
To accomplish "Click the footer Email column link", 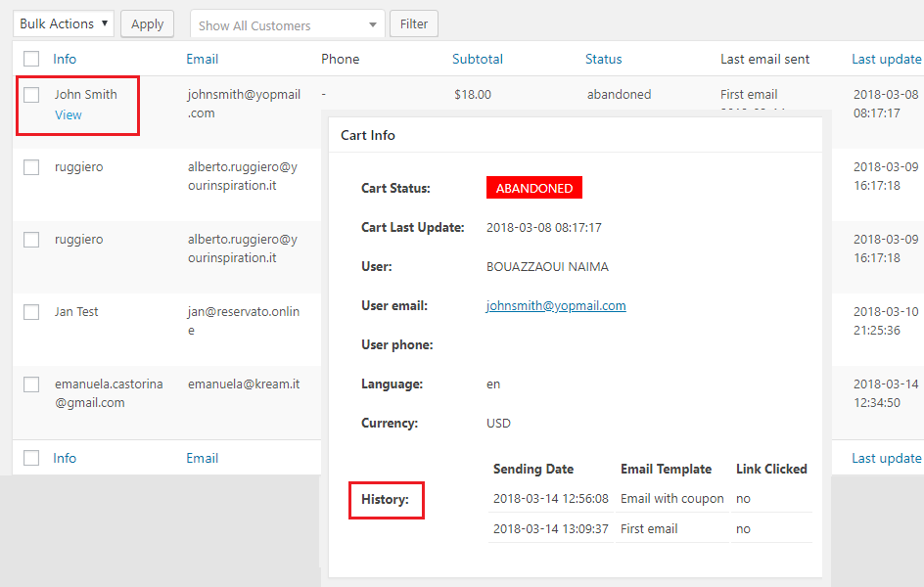I will tap(202, 458).
